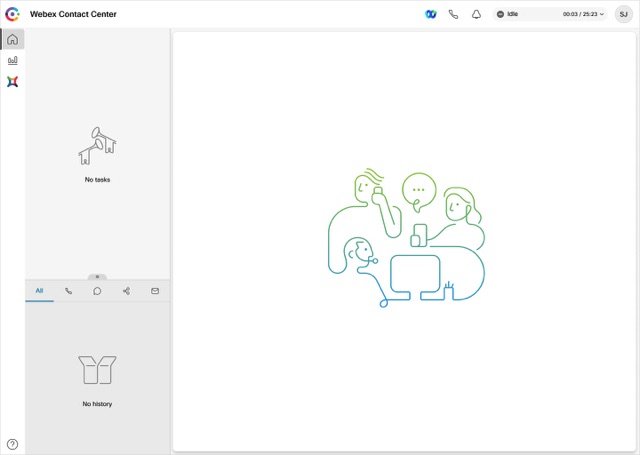The height and width of the screenshot is (455, 640).
Task: Select the All interaction history tab
Action: pos(39,291)
